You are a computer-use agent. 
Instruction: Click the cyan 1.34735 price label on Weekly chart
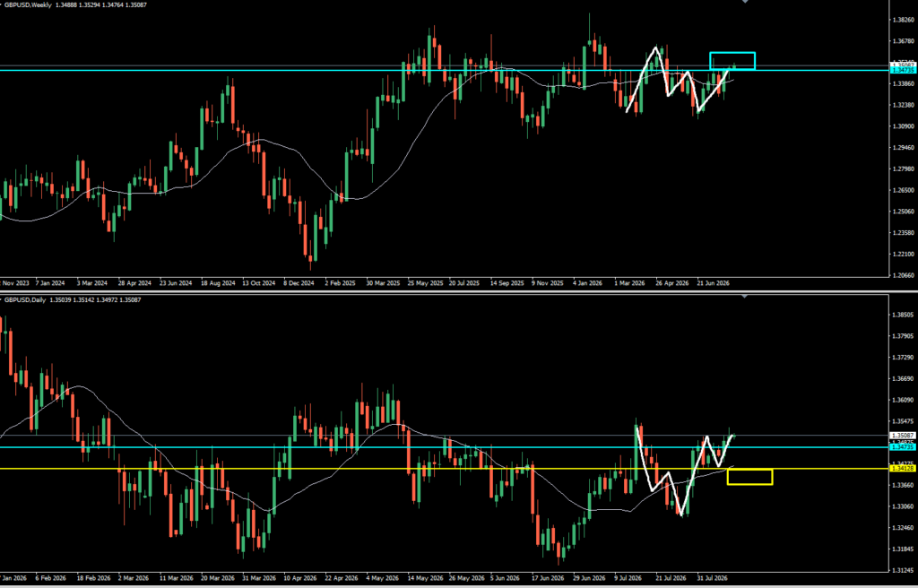pyautogui.click(x=903, y=70)
